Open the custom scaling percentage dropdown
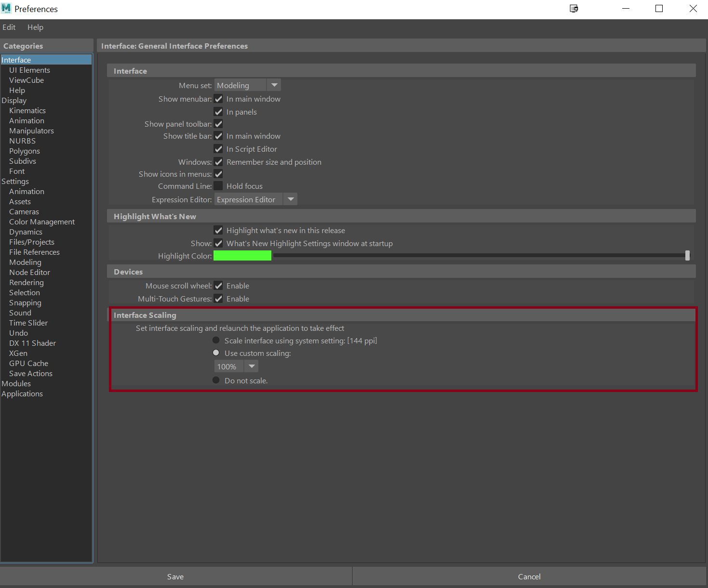This screenshot has height=588, width=708. [251, 366]
